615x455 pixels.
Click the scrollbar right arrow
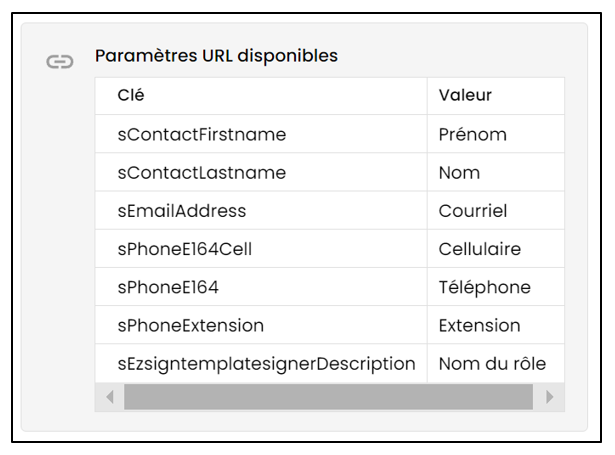pyautogui.click(x=549, y=397)
